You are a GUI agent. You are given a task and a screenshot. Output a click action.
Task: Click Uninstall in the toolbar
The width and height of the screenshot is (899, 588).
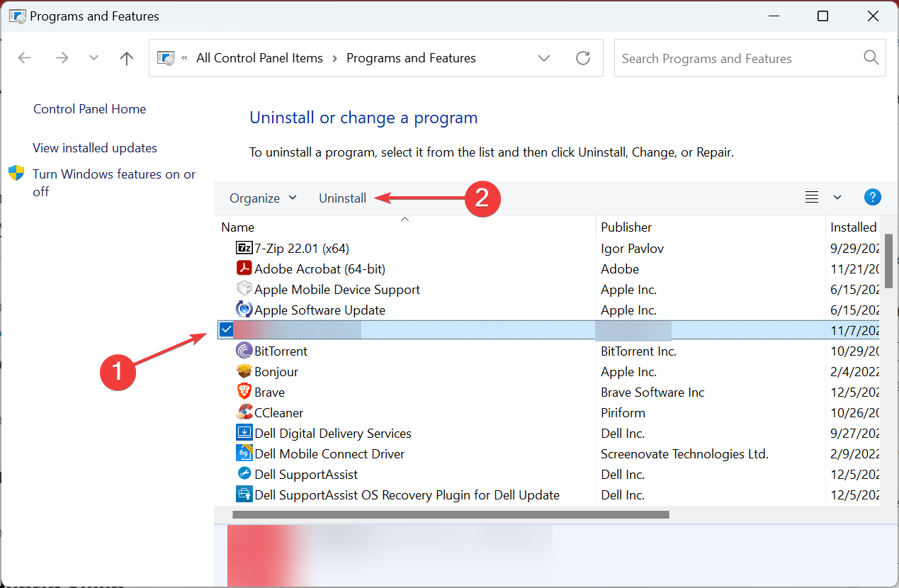pos(342,198)
